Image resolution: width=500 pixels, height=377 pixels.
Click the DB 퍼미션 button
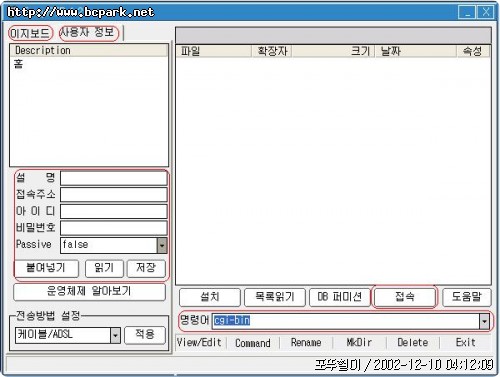340,297
